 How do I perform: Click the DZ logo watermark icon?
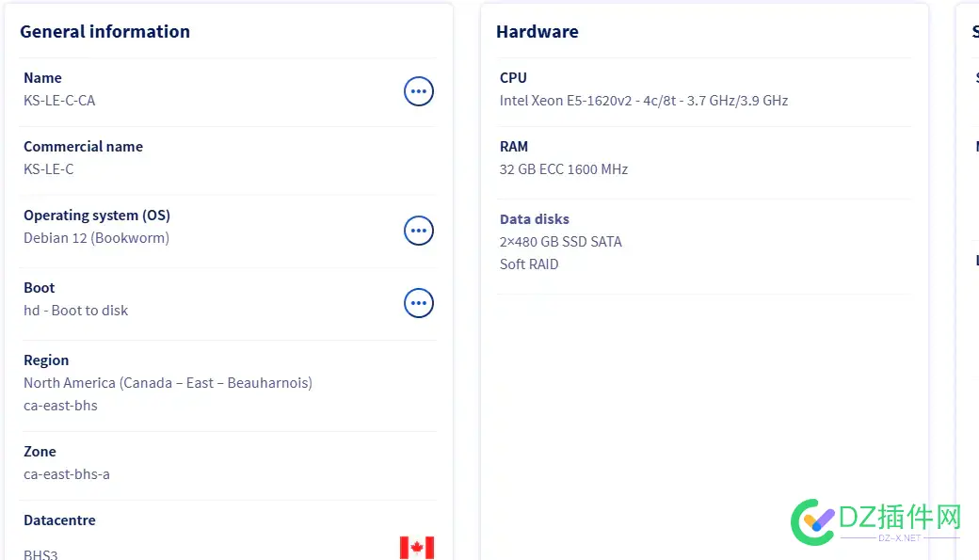[813, 521]
